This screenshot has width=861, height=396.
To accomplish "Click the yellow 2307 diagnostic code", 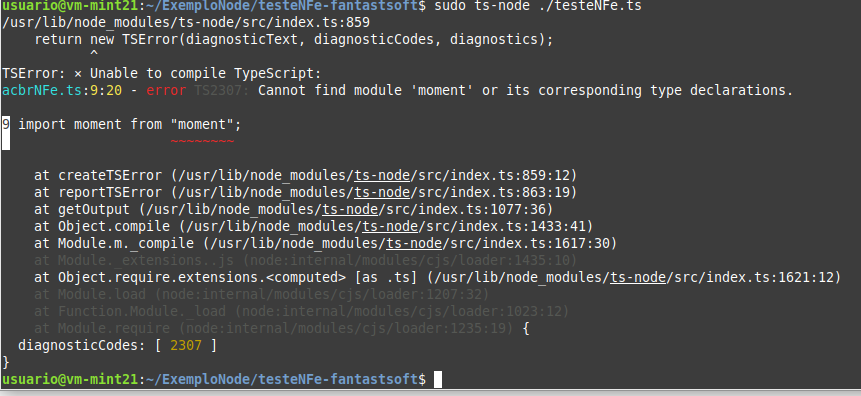I will (x=186, y=345).
